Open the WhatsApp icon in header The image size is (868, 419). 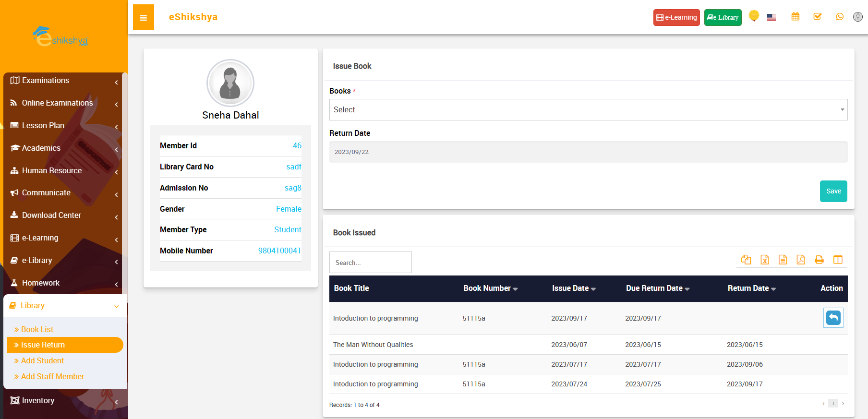[839, 17]
